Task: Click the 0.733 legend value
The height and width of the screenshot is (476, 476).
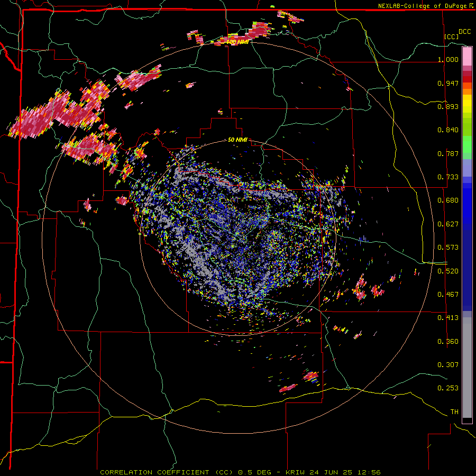Action: (448, 177)
